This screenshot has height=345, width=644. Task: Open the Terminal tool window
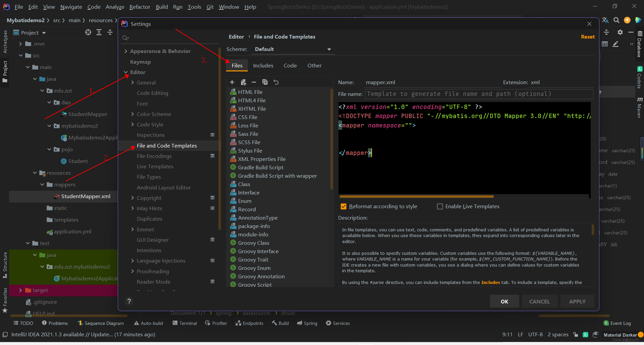tap(184, 323)
